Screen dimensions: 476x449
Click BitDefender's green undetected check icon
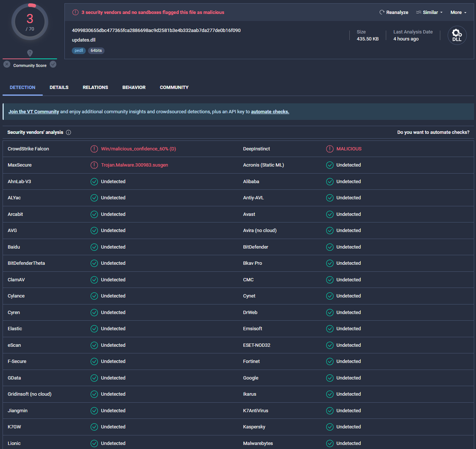(330, 247)
